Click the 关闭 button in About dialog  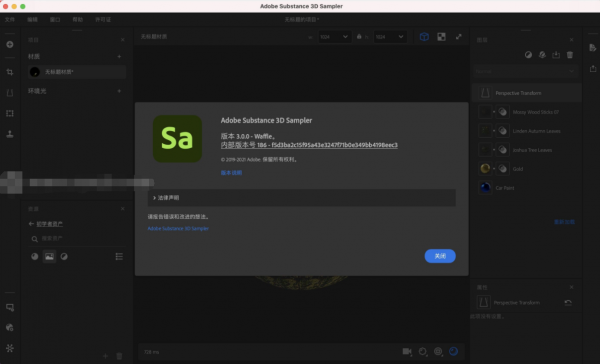click(x=440, y=256)
